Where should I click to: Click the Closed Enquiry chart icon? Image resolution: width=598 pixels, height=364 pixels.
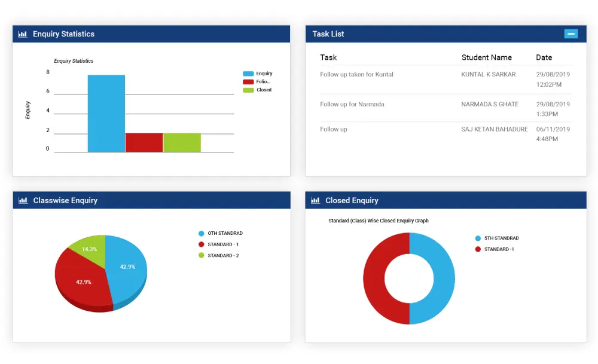tap(315, 201)
